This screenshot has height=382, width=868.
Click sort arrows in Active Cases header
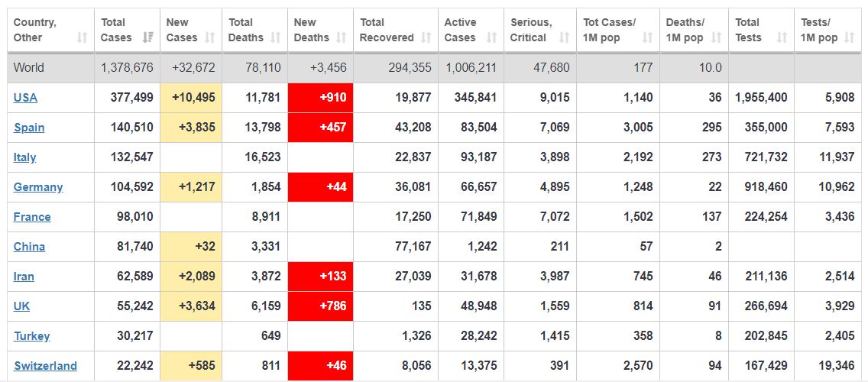pyautogui.click(x=493, y=37)
